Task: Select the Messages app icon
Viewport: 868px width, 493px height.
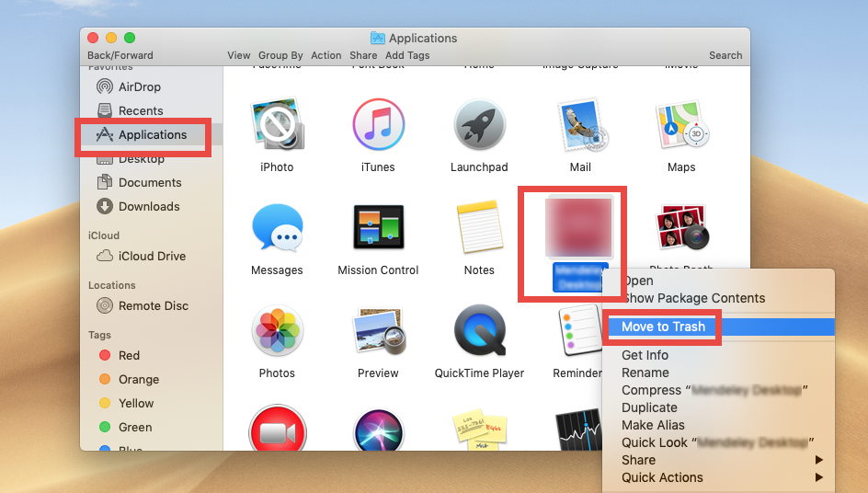Action: coord(277,229)
